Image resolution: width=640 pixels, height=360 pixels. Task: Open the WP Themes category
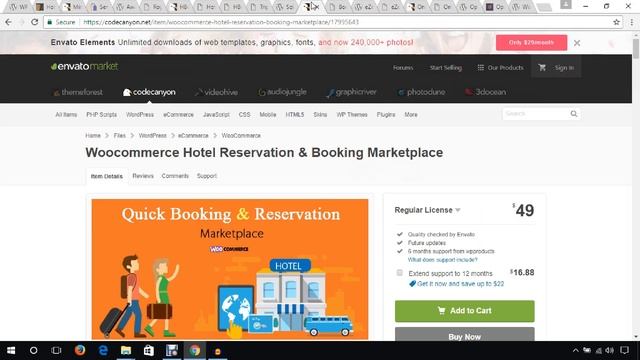[352, 115]
